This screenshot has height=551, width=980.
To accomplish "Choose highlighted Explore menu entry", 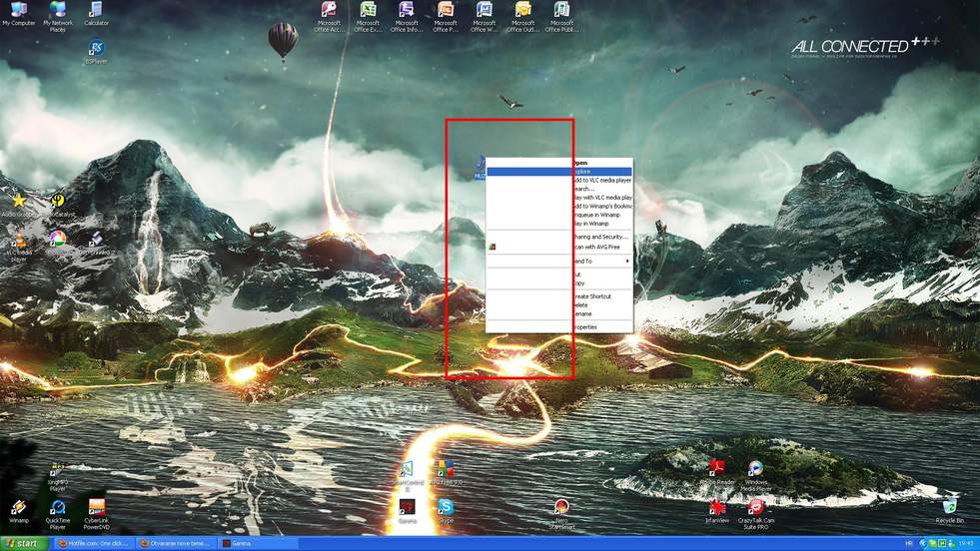I will [559, 172].
